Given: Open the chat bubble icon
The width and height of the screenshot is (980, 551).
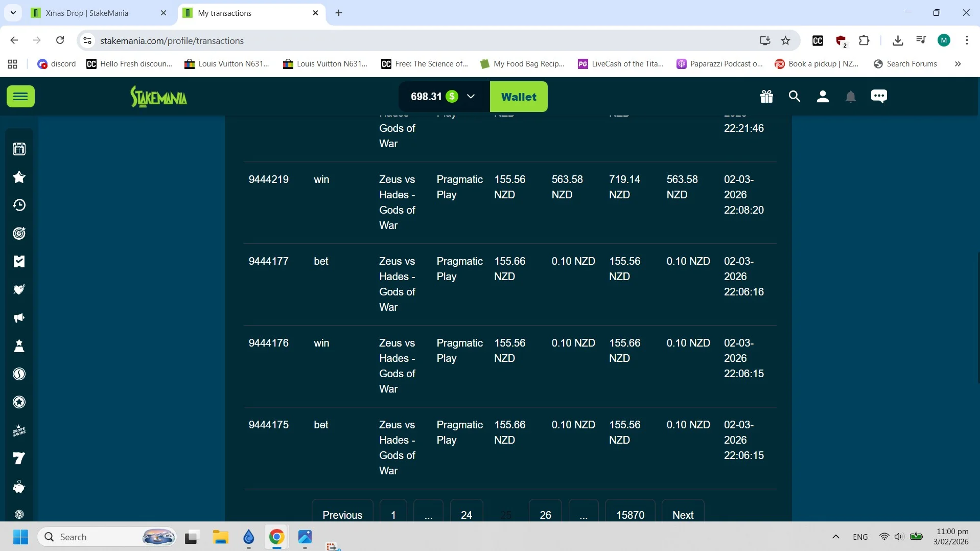Looking at the screenshot, I should click(x=879, y=96).
